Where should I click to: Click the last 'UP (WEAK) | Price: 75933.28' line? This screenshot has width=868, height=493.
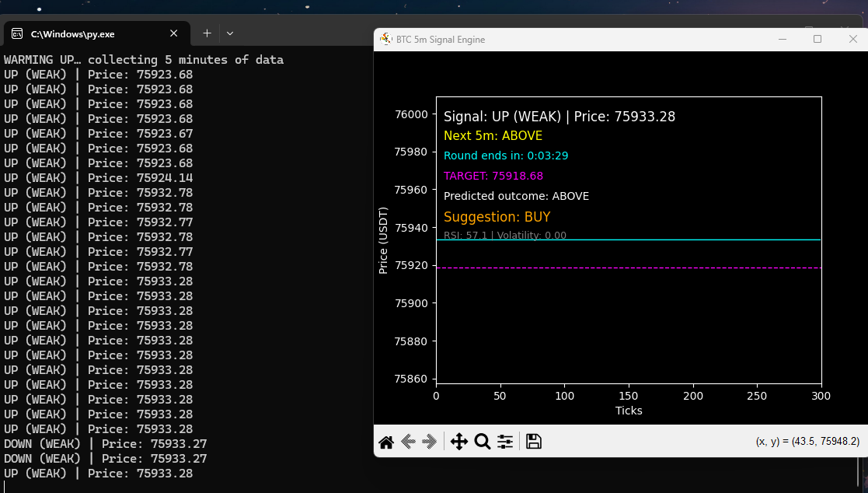click(x=99, y=474)
